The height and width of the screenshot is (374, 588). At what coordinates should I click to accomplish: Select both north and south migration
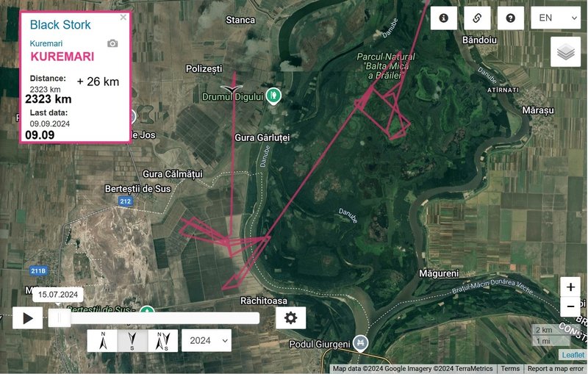coord(162,341)
